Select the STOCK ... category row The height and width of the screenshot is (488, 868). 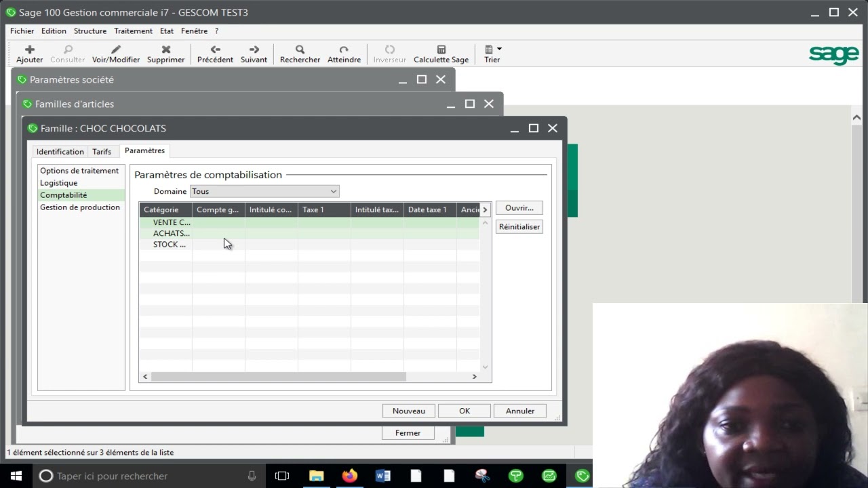click(x=309, y=245)
